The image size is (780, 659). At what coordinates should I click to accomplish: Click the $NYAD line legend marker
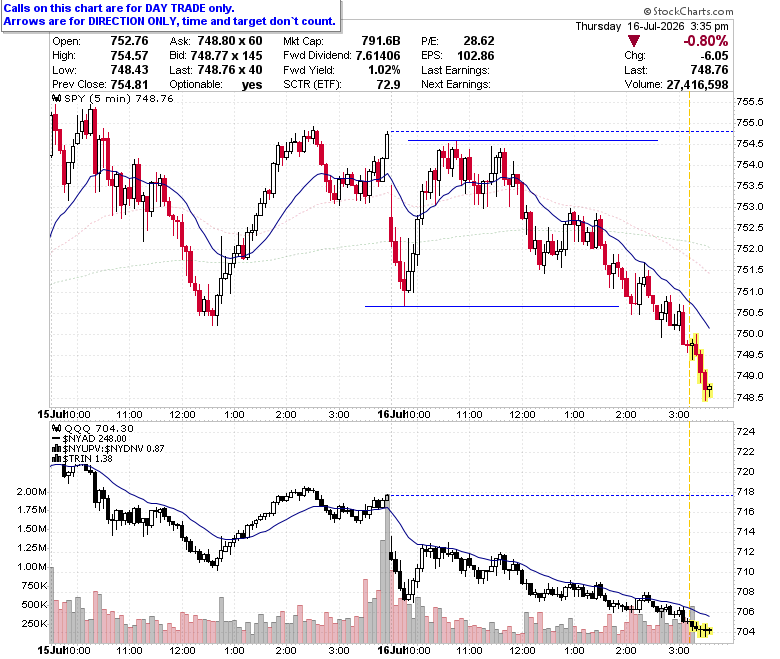pos(57,439)
